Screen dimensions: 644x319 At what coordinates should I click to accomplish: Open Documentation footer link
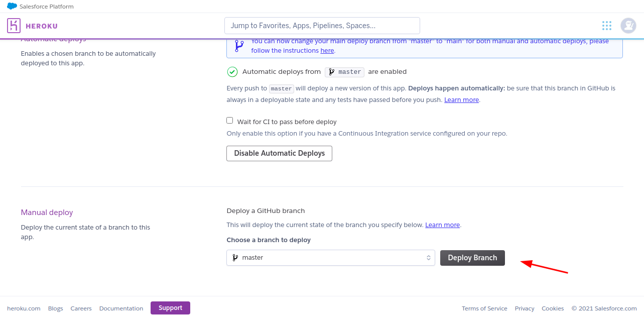pyautogui.click(x=121, y=308)
